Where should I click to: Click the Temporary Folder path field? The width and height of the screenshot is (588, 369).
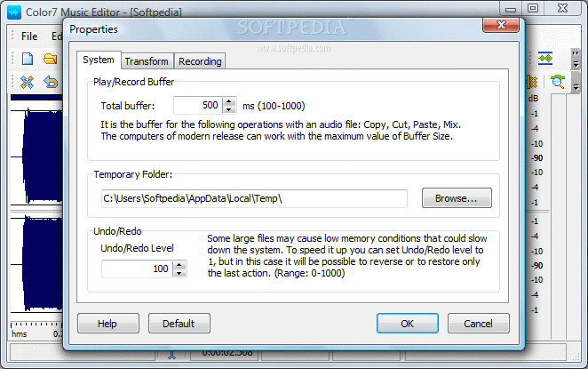254,198
